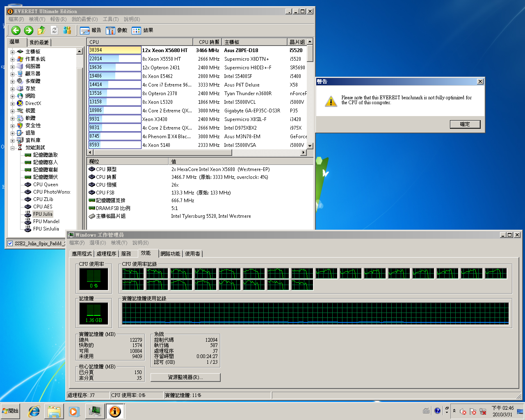Click the Refresh icon in EVEREST toolbar
Image resolution: width=525 pixels, height=420 pixels.
54,30
